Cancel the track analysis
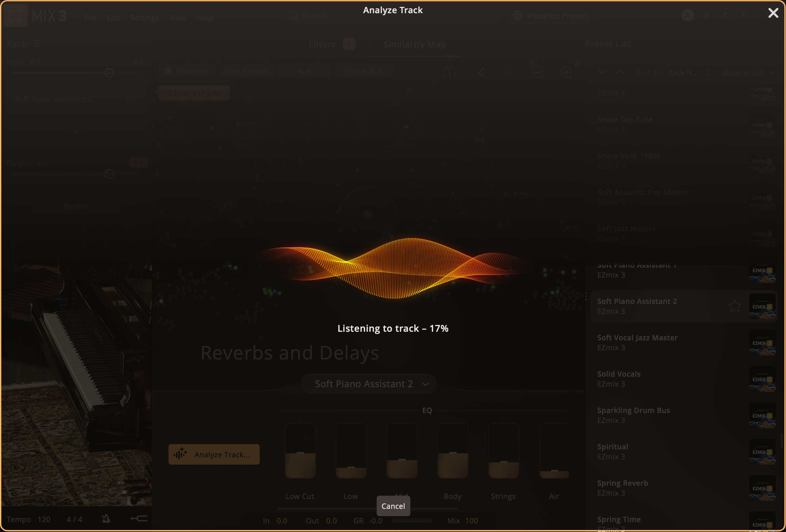The image size is (786, 532). point(393,506)
